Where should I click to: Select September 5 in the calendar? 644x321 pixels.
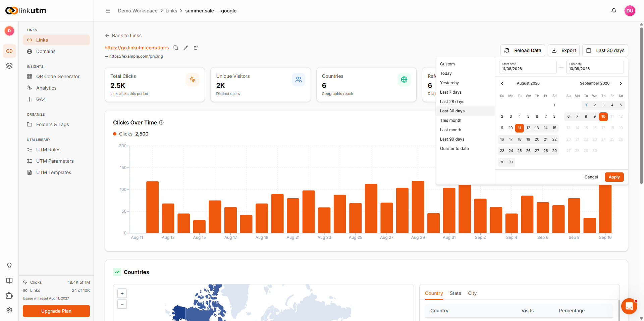click(x=621, y=105)
